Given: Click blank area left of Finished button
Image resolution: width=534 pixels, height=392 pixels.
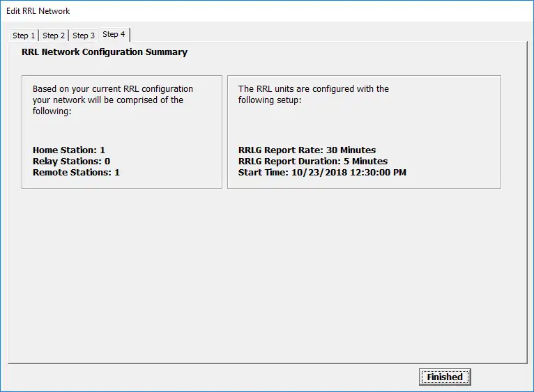Looking at the screenshot, I should tap(209, 377).
